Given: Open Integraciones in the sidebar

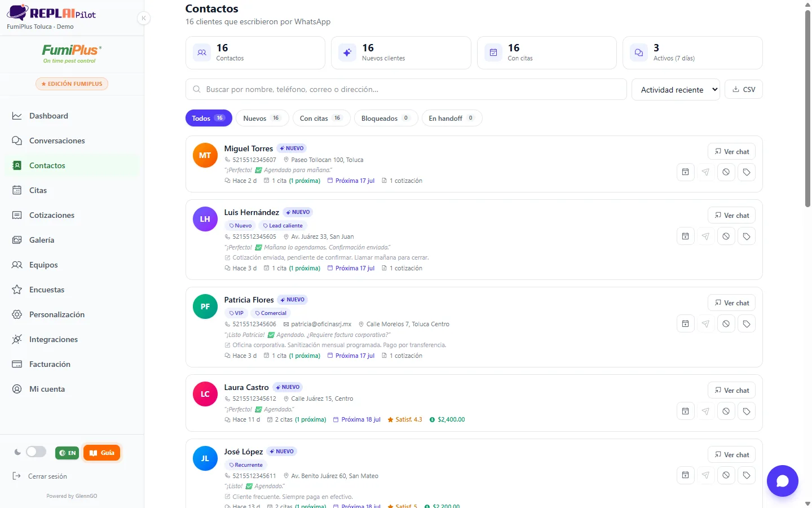Looking at the screenshot, I should click(72, 339).
